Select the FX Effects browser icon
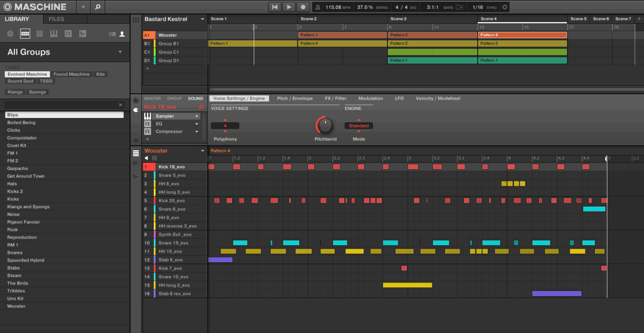This screenshot has width=644, height=333. pos(68,34)
